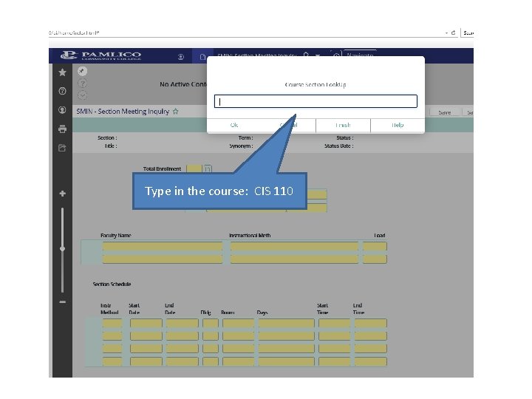
Task: Click the Total Enrollment field
Action: [194, 168]
